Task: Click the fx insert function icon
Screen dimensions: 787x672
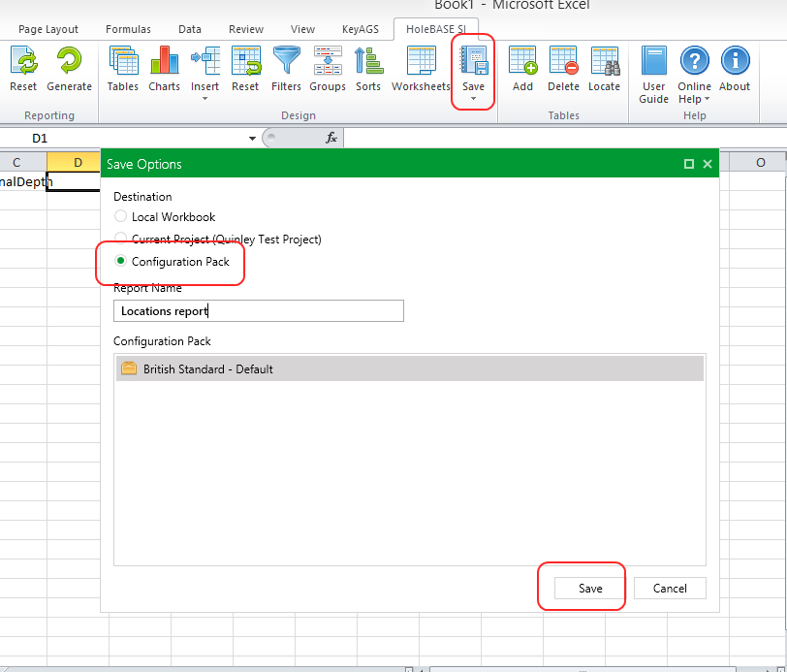Action: [331, 138]
